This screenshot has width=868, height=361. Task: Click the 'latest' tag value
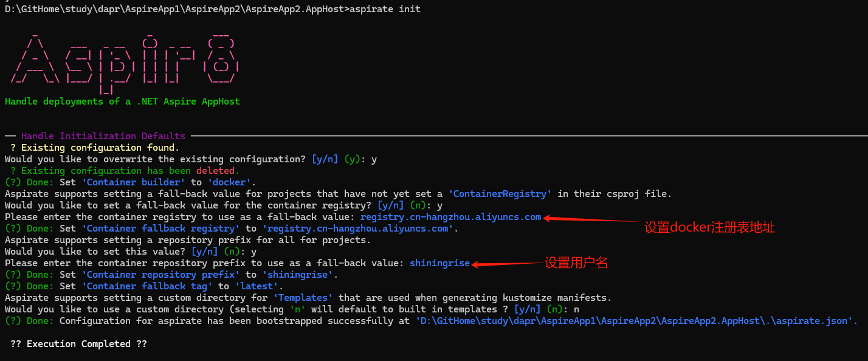click(257, 286)
